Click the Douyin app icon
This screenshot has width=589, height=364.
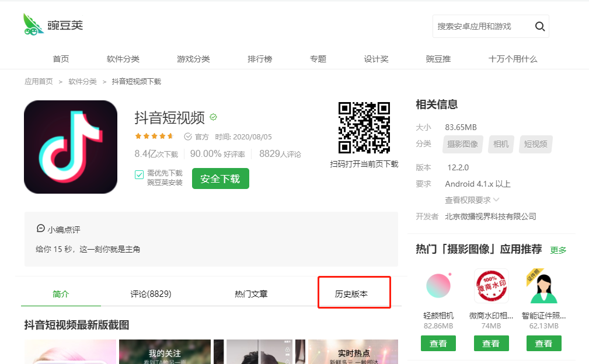coord(71,147)
